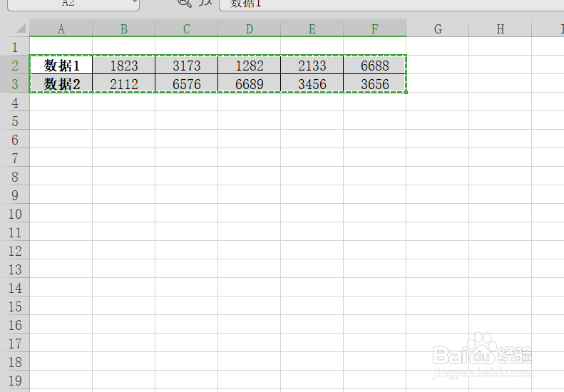Click cell with value 3456

click(x=312, y=83)
